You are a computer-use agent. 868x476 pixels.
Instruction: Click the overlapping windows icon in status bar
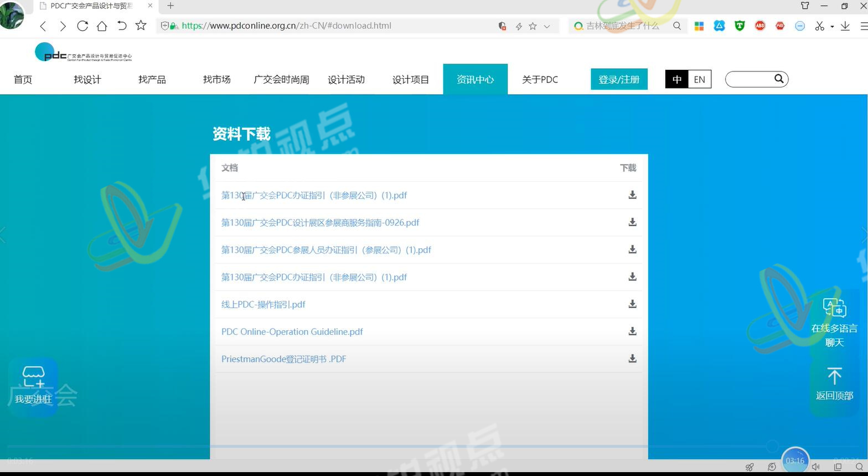tap(838, 467)
